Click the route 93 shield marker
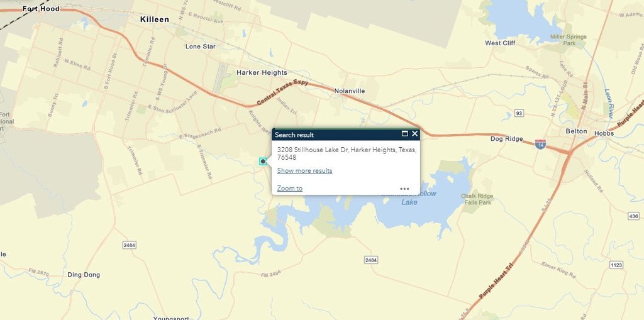The image size is (644, 320). [x=519, y=113]
